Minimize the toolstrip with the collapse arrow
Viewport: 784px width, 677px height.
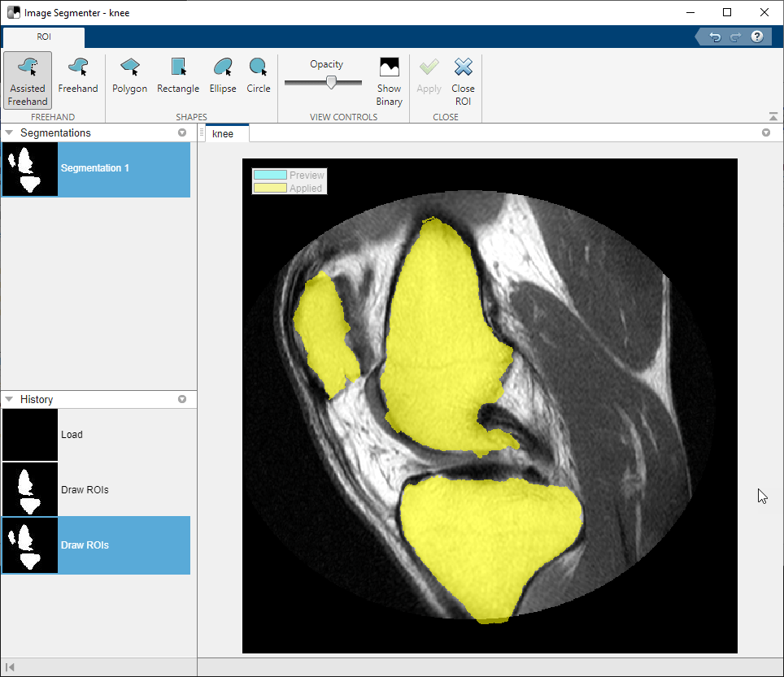click(x=772, y=116)
